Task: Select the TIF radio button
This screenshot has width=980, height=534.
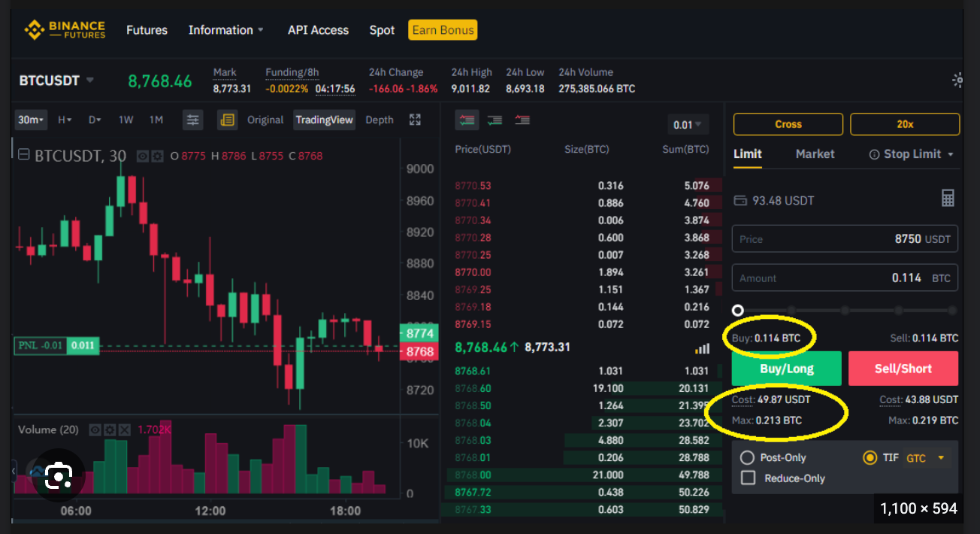Action: pyautogui.click(x=870, y=457)
